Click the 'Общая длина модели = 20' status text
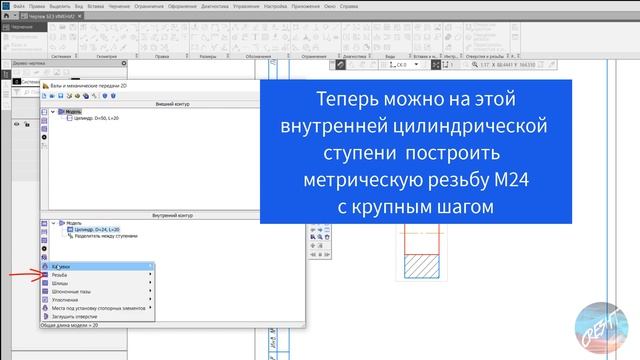The image size is (640, 360). (69, 325)
